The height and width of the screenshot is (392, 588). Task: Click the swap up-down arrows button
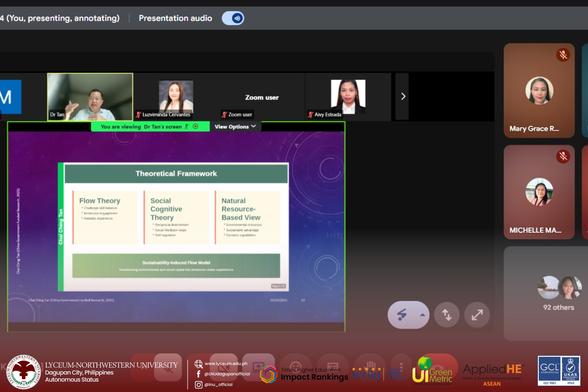pos(446,315)
